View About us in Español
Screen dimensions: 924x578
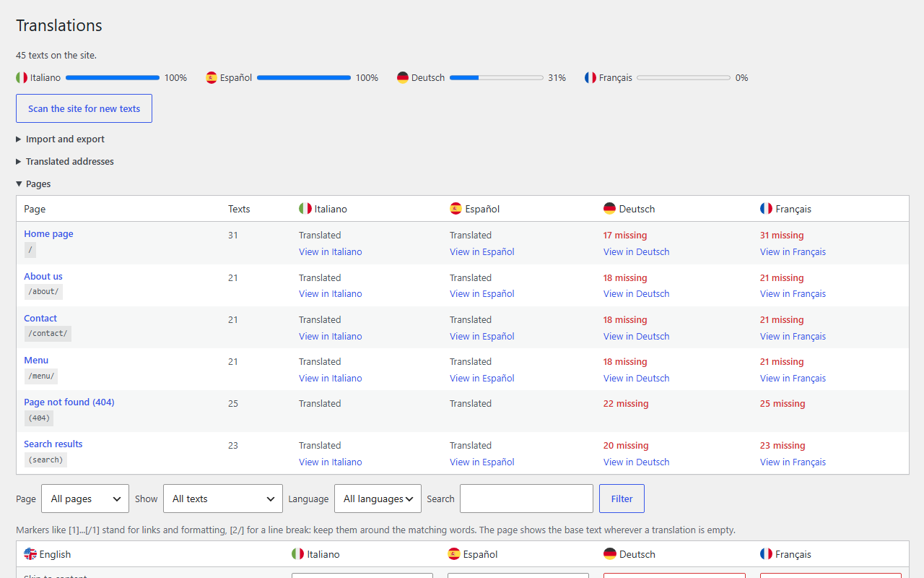482,293
